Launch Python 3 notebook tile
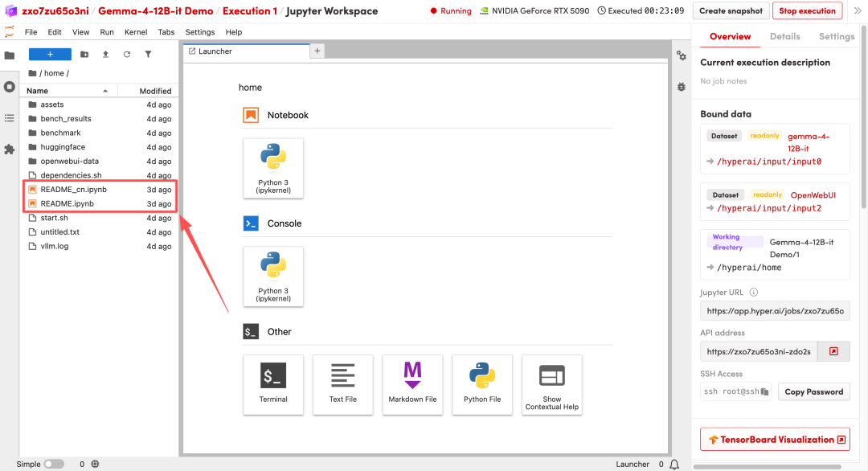The width and height of the screenshot is (868, 471). tap(273, 168)
